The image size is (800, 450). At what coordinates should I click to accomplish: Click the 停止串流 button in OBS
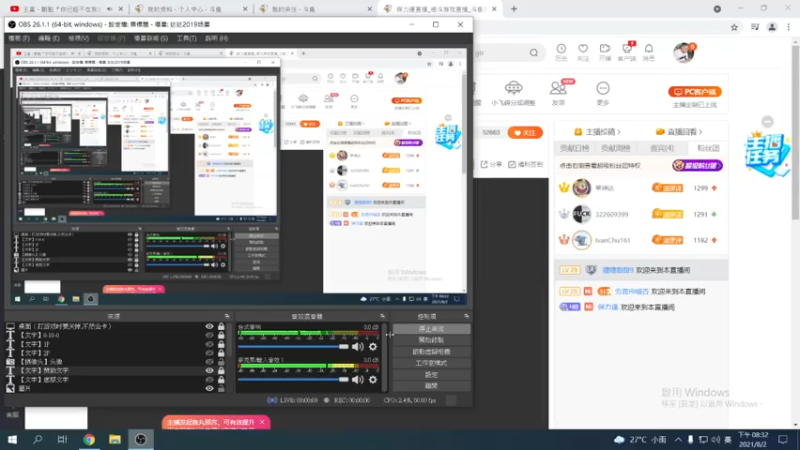click(431, 329)
